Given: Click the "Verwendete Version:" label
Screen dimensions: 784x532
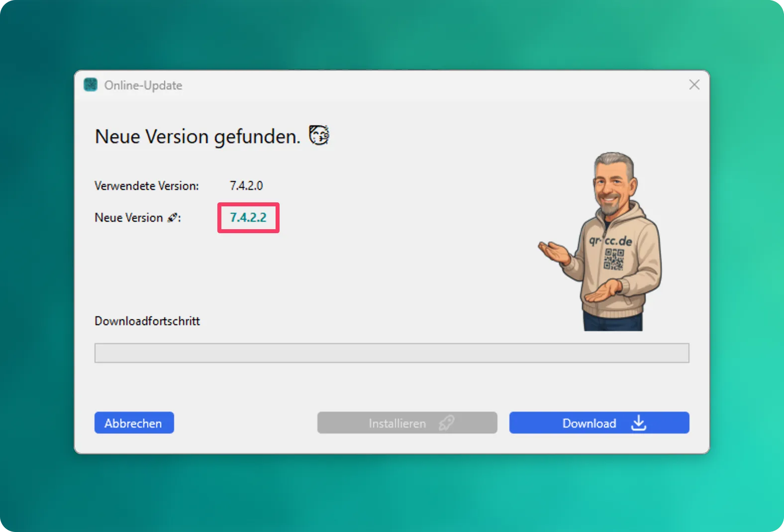Looking at the screenshot, I should point(147,186).
